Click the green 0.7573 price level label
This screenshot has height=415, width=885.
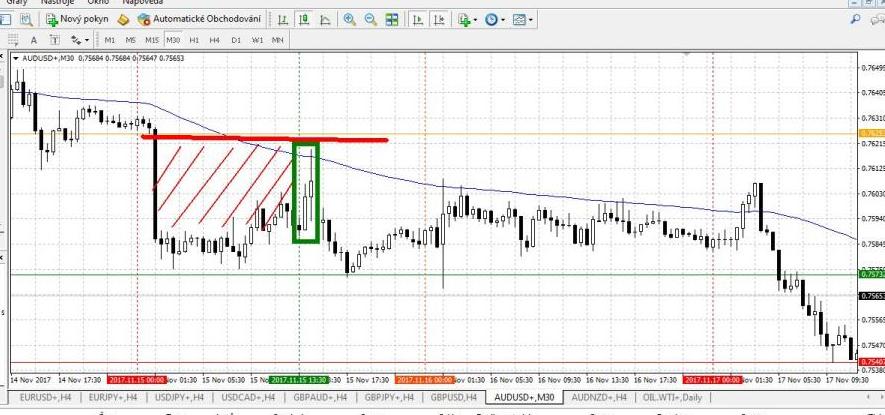coord(871,274)
